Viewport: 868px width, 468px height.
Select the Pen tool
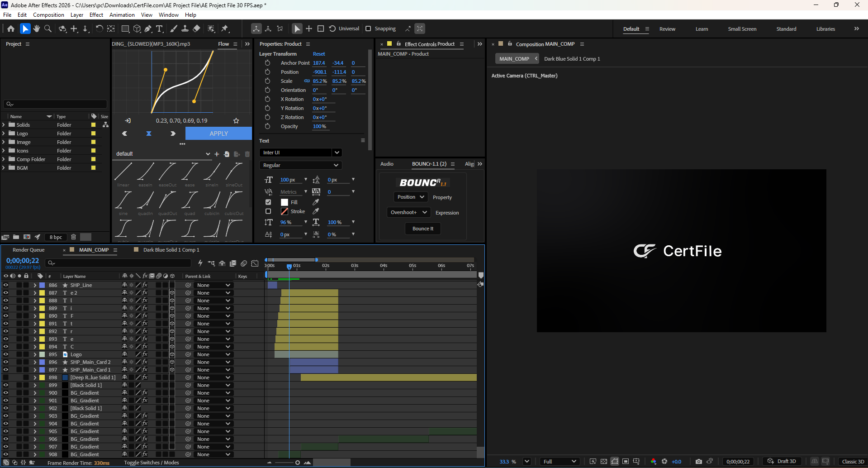click(x=148, y=29)
